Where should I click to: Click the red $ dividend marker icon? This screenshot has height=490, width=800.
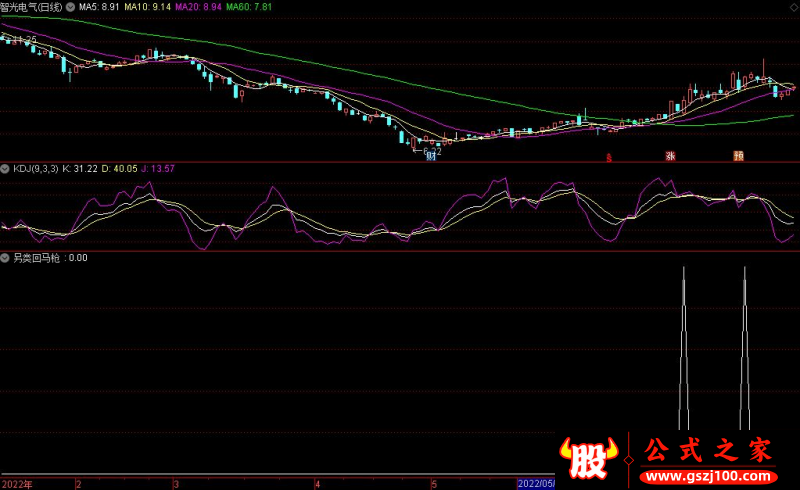coord(608,157)
